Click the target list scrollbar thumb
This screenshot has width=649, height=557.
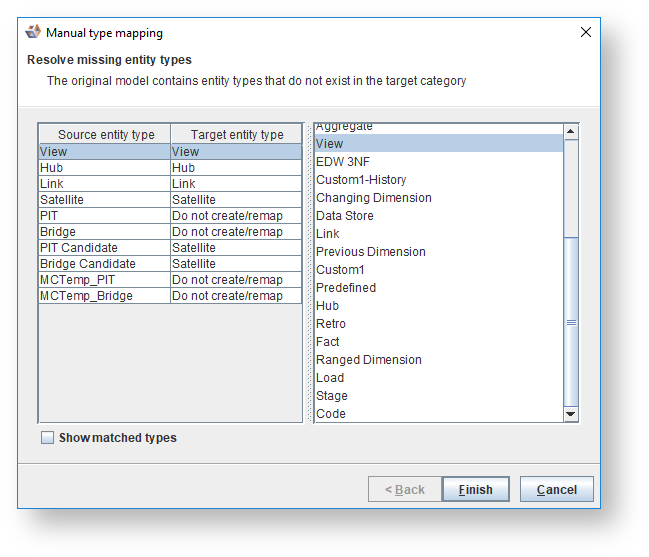pyautogui.click(x=571, y=322)
